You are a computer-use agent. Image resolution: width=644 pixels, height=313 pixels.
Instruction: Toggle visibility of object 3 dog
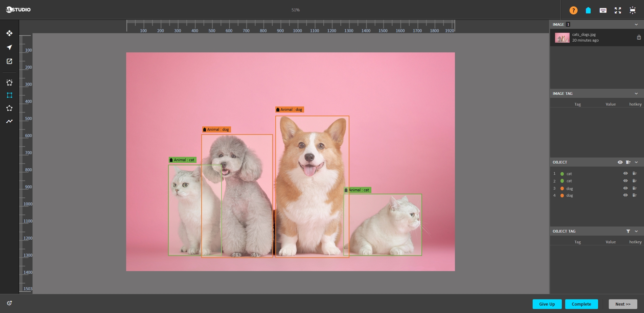[625, 188]
